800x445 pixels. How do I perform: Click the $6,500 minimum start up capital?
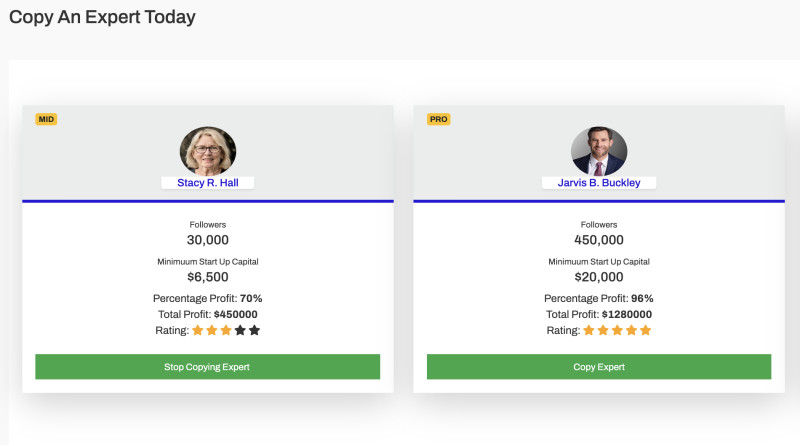tap(208, 277)
